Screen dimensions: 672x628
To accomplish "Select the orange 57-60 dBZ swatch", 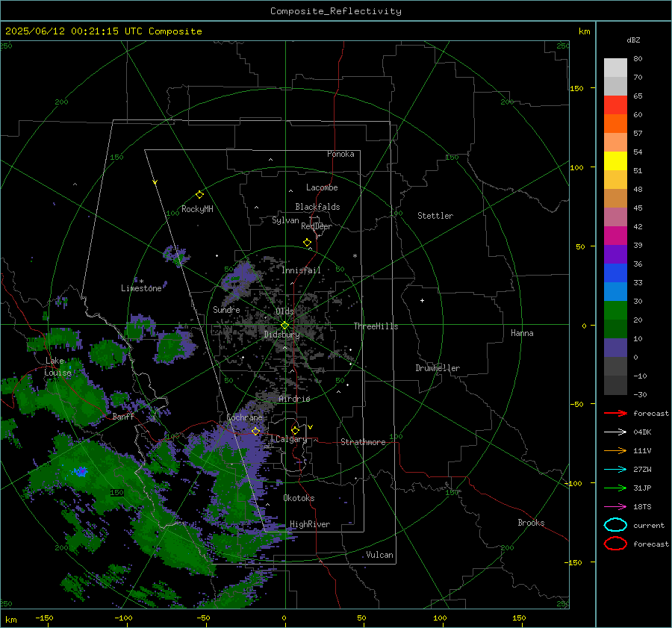I will pos(615,124).
